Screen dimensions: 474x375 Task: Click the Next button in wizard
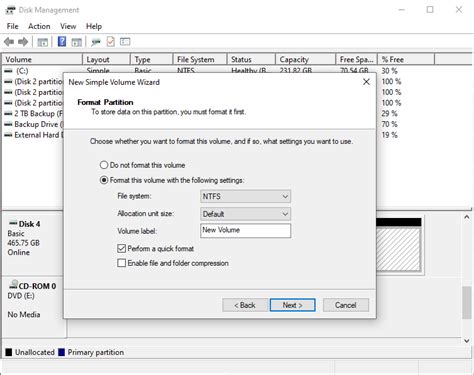[x=292, y=305]
